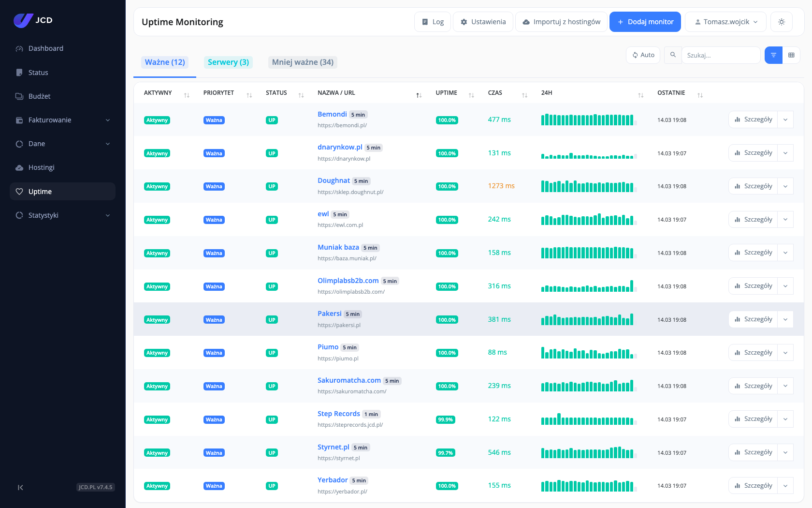Viewport: 812px width, 508px height.
Task: Open Tomasz.wojcik user dropdown
Action: coord(726,22)
